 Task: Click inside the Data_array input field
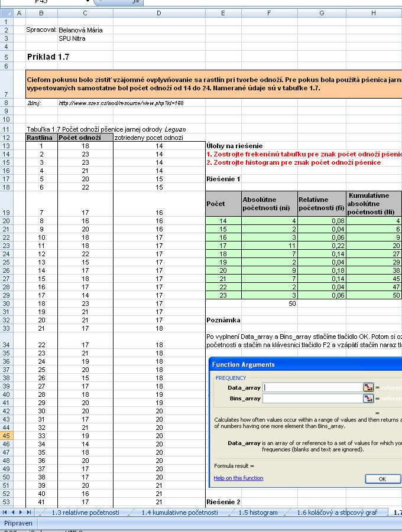pos(313,387)
